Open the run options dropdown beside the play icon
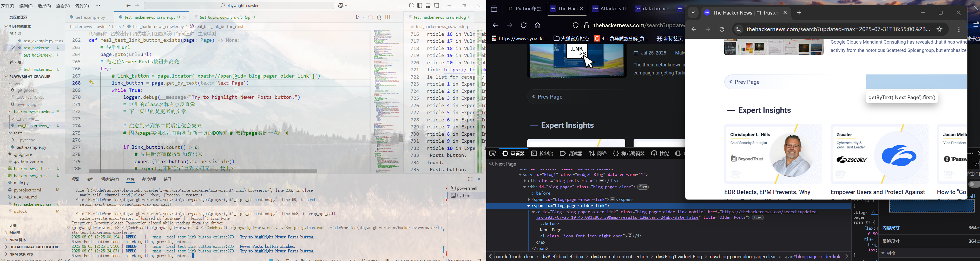This screenshot has width=980, height=261. coord(363,17)
